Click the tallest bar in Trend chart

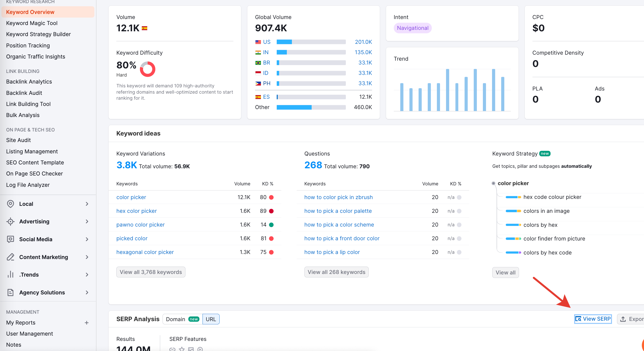pyautogui.click(x=447, y=90)
